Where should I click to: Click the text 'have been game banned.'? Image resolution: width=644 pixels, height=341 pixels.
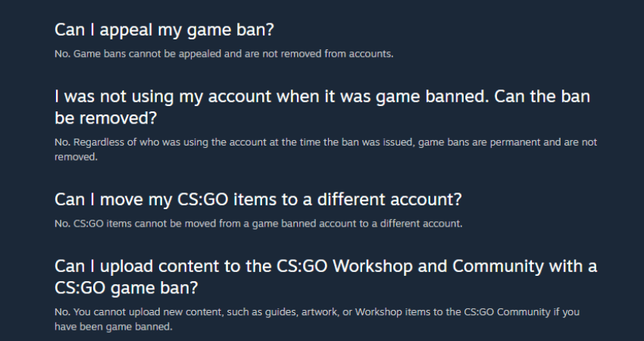114,327
